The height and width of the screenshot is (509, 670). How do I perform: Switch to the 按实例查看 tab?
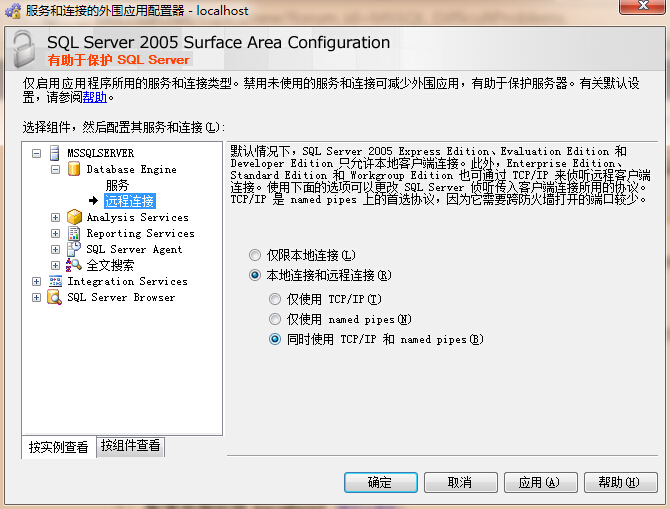click(x=59, y=447)
